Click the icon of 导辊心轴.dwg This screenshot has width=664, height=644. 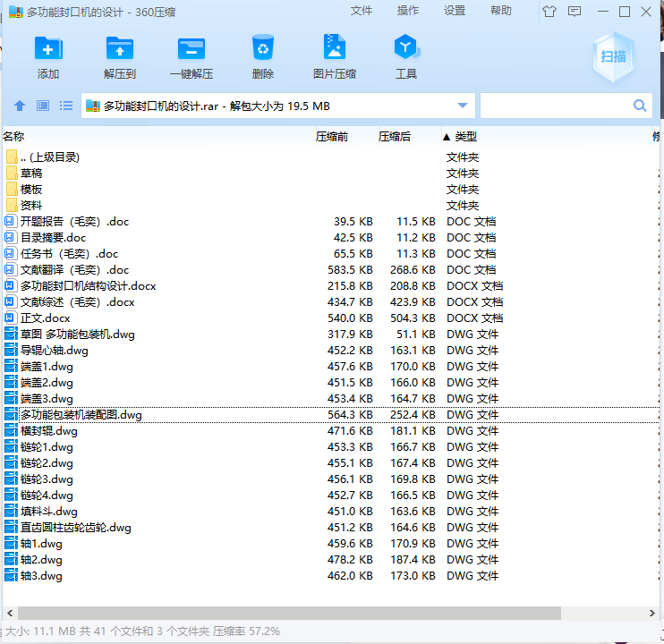(x=11, y=351)
